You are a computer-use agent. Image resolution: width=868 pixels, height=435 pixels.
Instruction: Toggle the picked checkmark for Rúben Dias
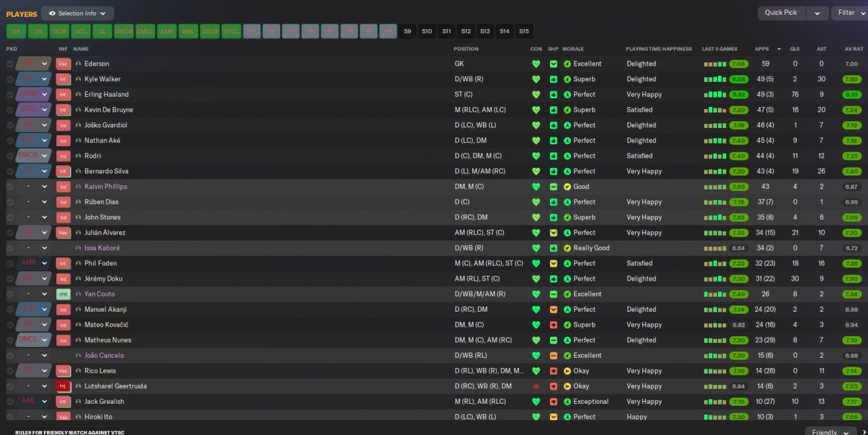(x=10, y=202)
